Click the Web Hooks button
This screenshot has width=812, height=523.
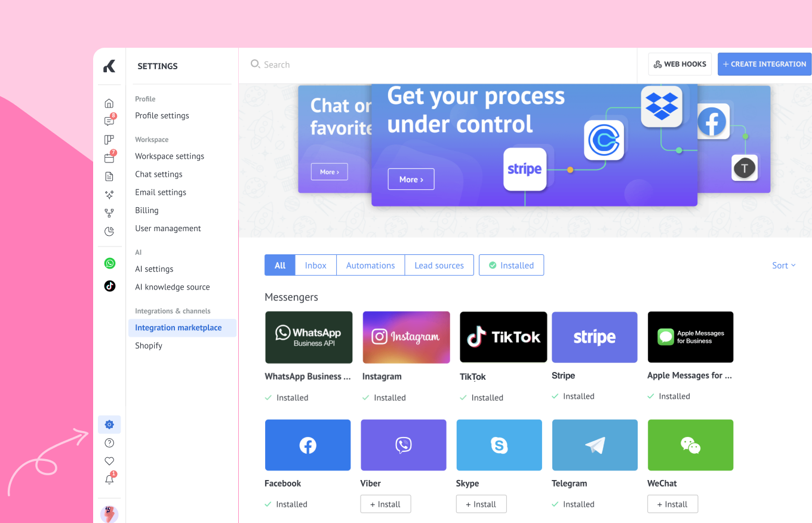coord(679,64)
